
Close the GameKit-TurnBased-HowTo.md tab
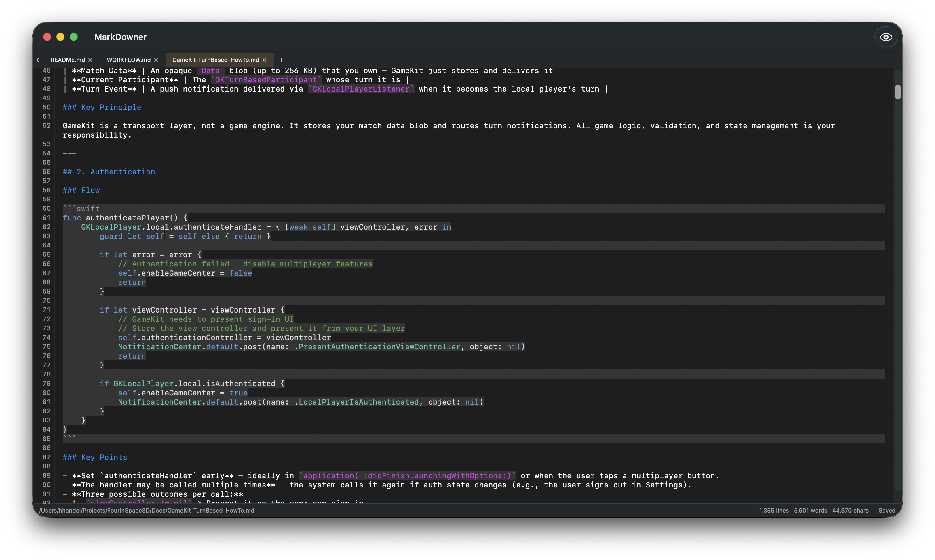coord(264,60)
